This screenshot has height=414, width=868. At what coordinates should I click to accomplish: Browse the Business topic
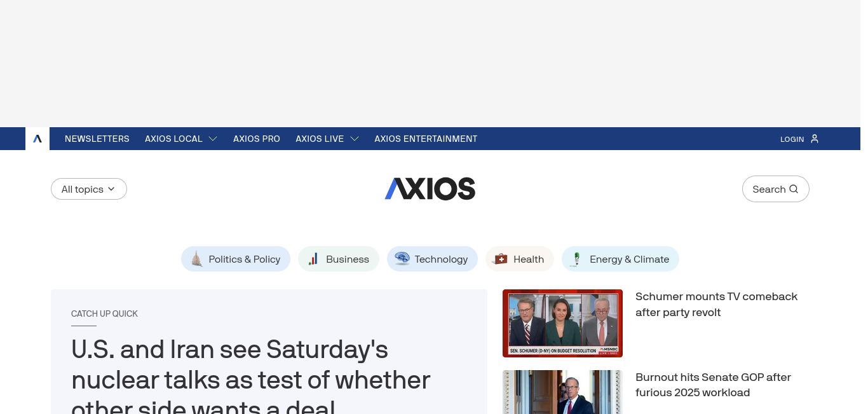pyautogui.click(x=339, y=259)
